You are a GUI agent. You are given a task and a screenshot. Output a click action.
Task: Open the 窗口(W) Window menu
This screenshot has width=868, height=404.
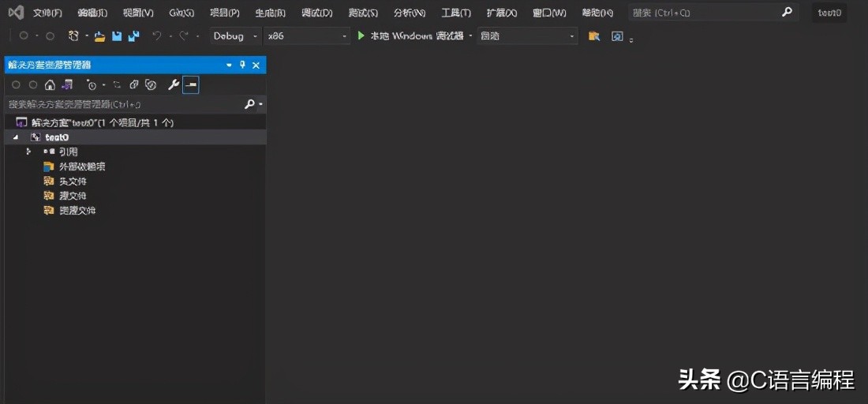(x=548, y=13)
